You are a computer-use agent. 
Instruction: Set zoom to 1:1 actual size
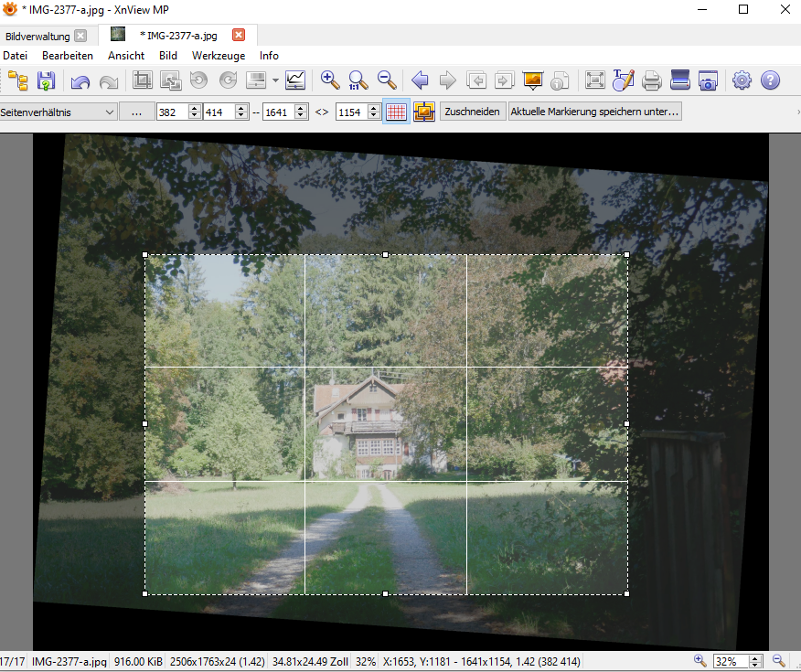[358, 80]
